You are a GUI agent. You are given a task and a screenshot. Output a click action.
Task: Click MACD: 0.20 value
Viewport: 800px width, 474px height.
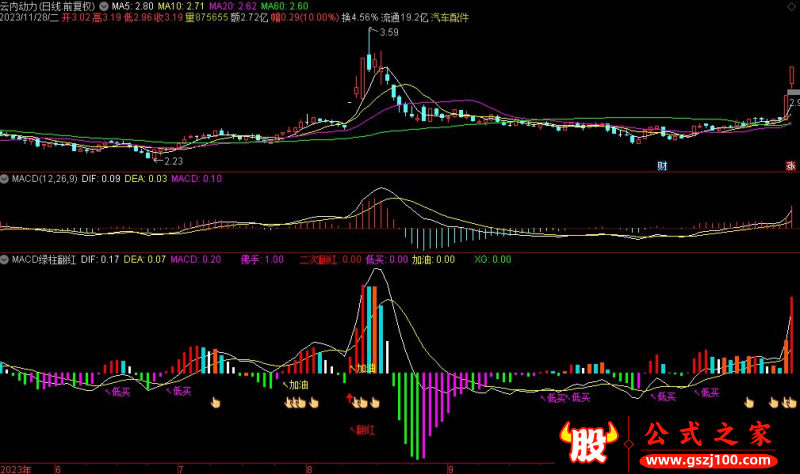coord(196,259)
